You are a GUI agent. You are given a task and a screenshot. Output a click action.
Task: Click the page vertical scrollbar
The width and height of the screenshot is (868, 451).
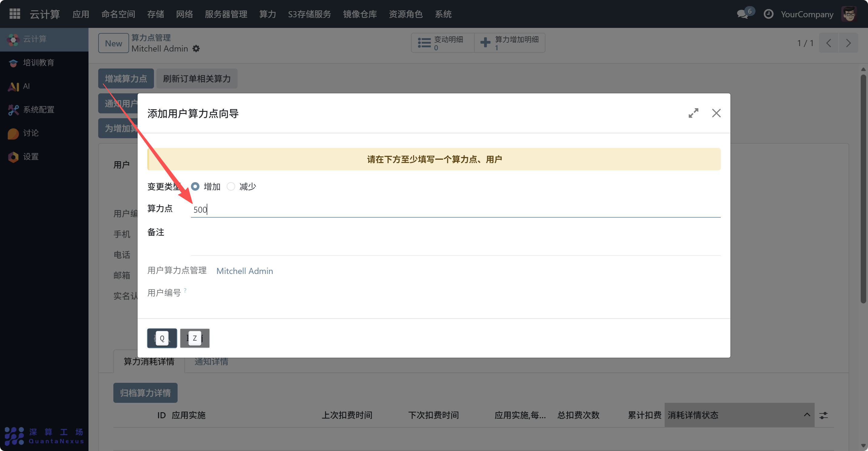tap(863, 189)
